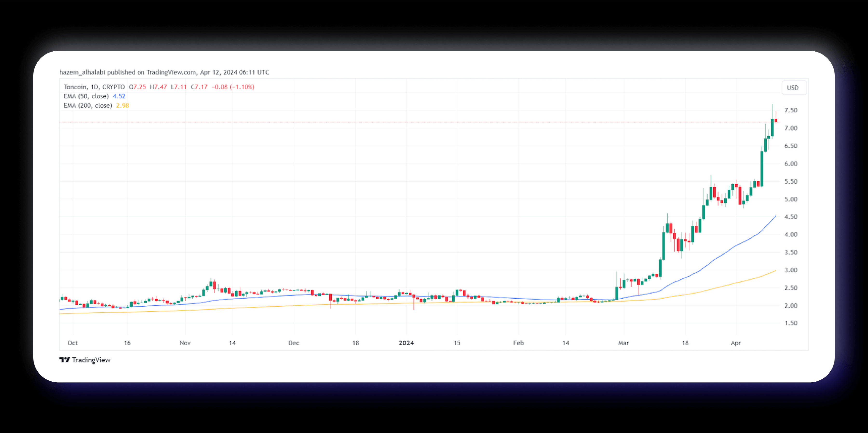Click the 16 date label after Oct
The width and height of the screenshot is (868, 433).
point(127,343)
